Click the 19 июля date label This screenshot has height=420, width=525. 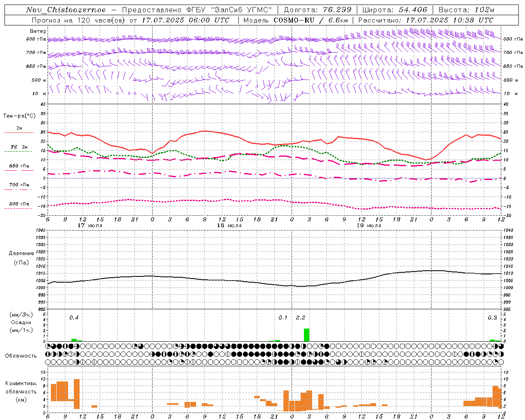click(369, 226)
